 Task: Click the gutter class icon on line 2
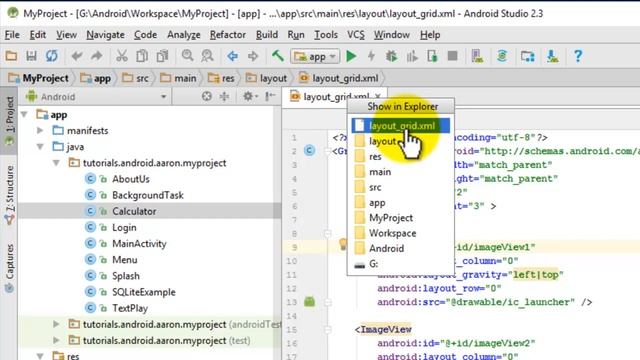pyautogui.click(x=309, y=151)
